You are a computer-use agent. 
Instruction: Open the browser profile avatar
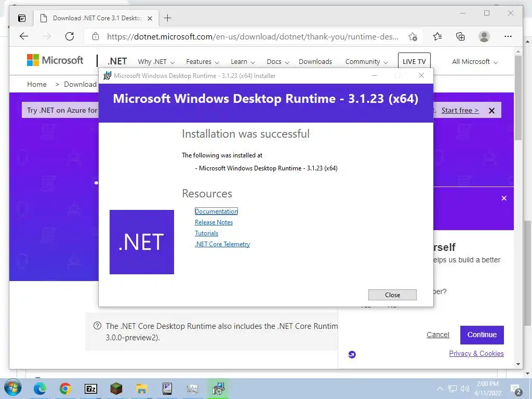click(x=484, y=36)
